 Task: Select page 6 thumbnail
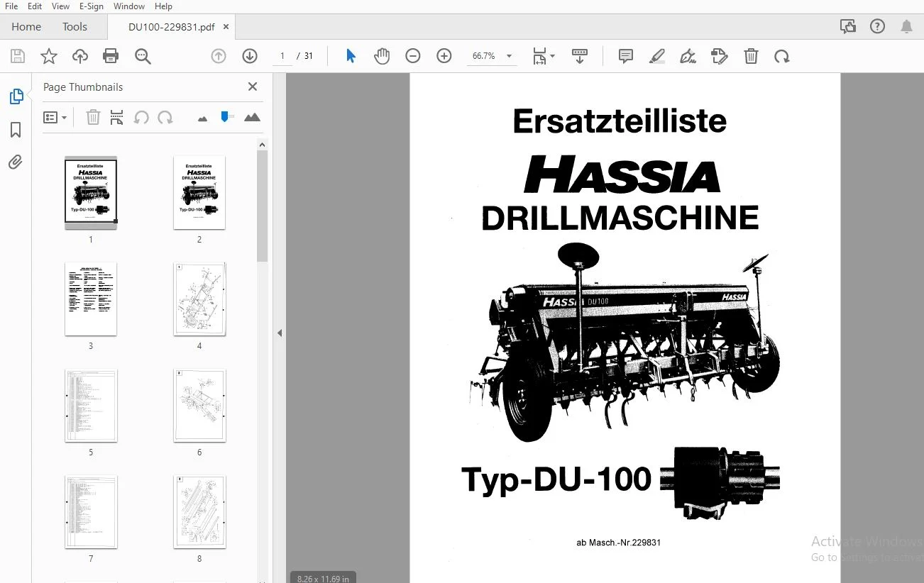pos(199,405)
